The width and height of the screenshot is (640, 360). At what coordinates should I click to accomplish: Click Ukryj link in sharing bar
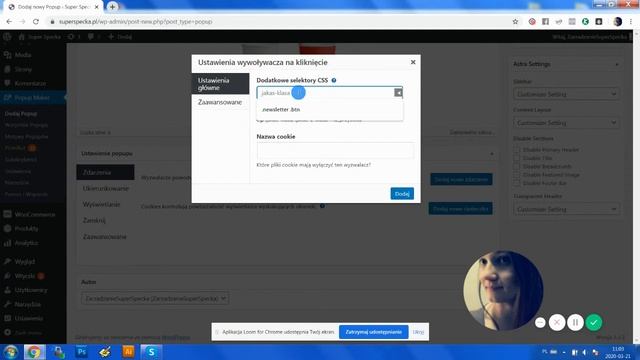coord(418,332)
